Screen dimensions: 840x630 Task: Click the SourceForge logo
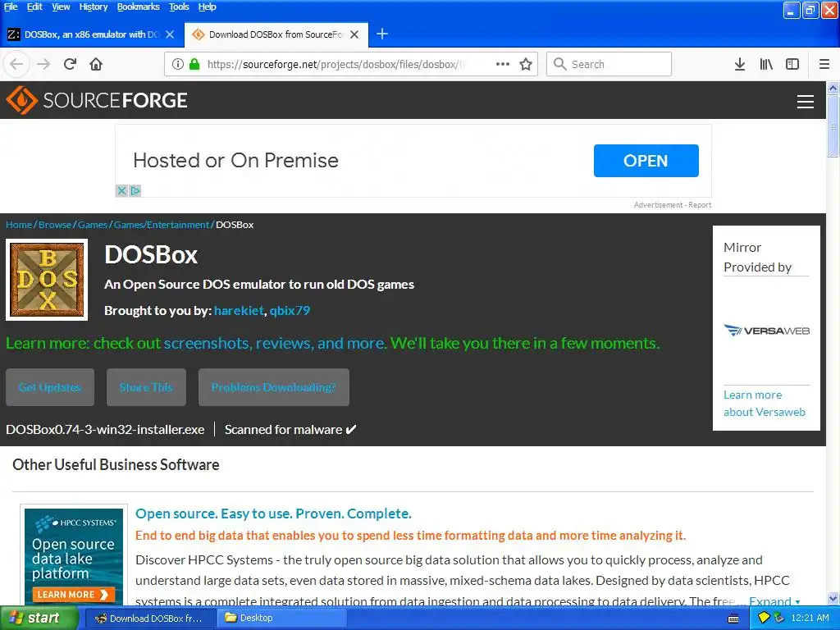tap(97, 100)
